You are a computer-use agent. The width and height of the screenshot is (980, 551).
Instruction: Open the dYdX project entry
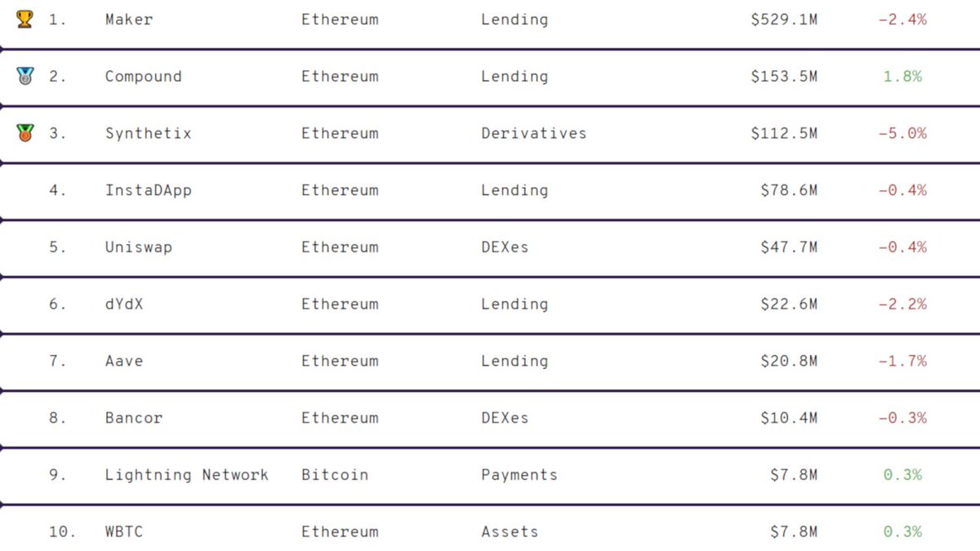(124, 304)
